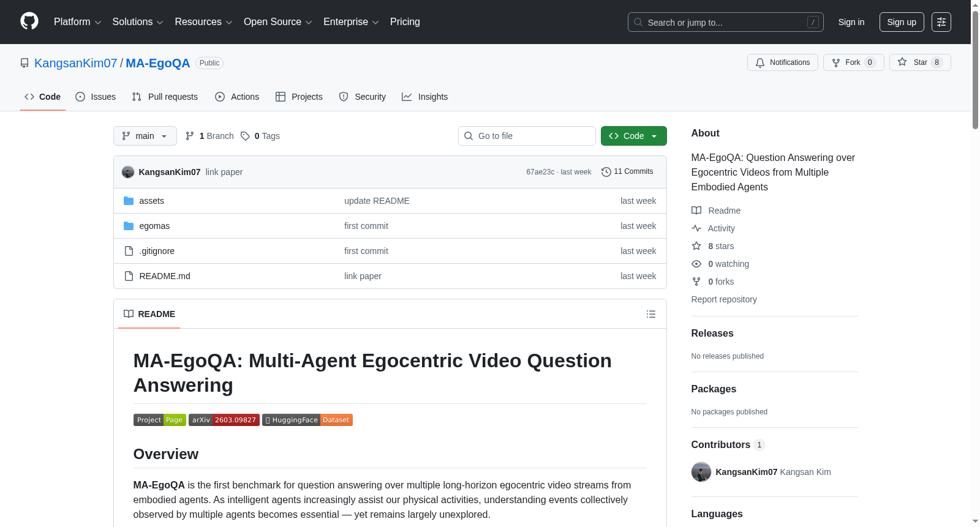Open commit hash 67ae23c

click(x=540, y=172)
